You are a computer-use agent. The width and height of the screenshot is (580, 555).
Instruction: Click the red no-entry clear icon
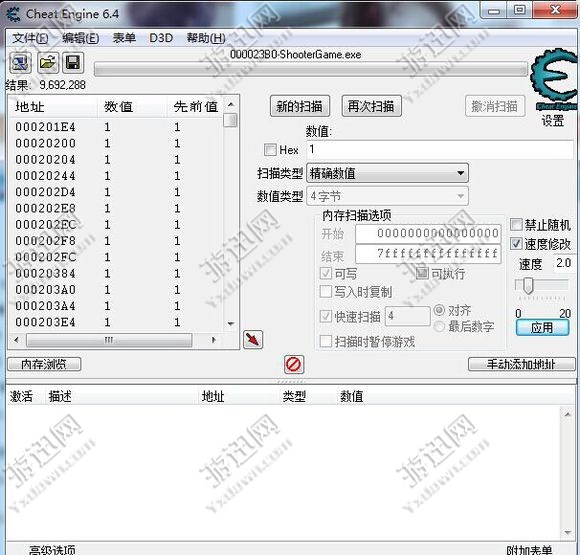tap(294, 364)
